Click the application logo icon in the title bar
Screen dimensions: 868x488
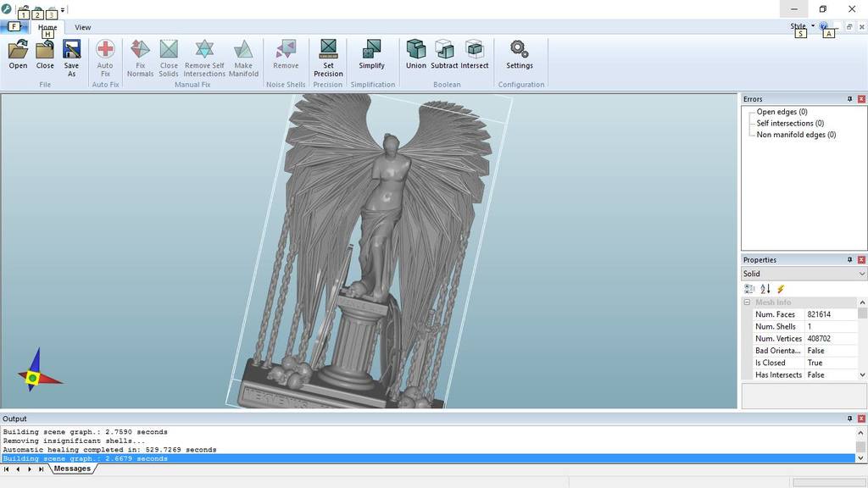coord(7,8)
